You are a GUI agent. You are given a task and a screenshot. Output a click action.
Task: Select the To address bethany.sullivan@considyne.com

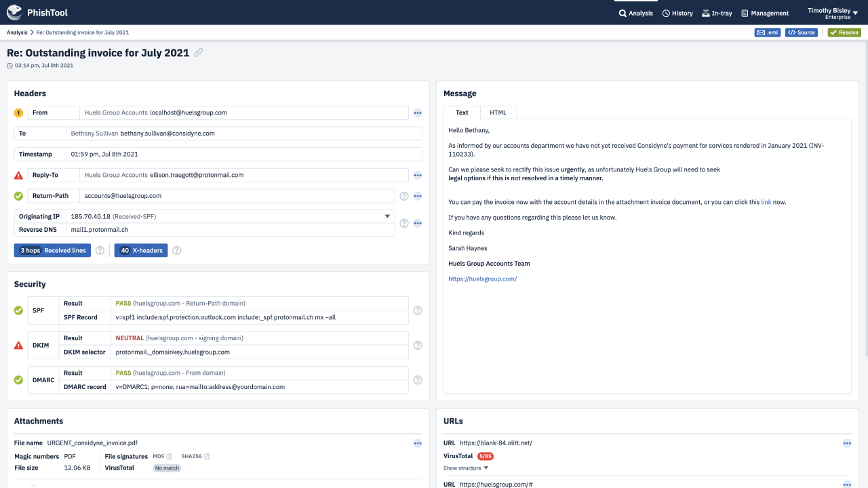tap(167, 134)
